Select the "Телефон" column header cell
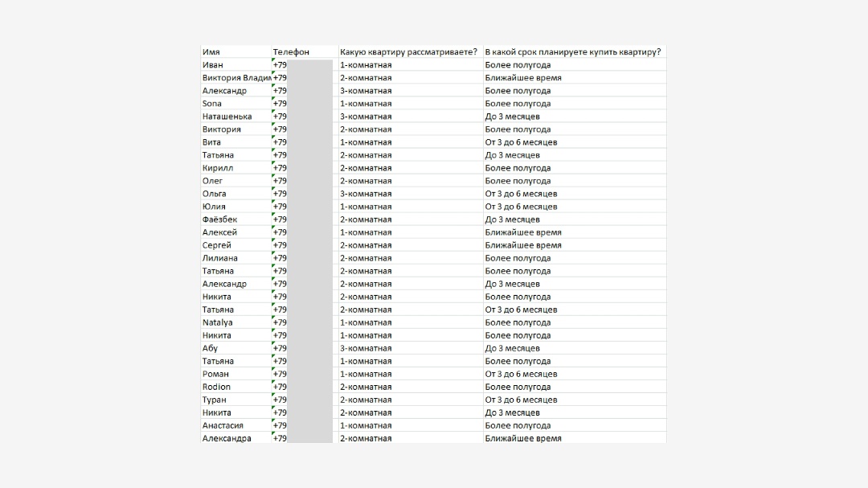The image size is (868, 488). (305, 51)
